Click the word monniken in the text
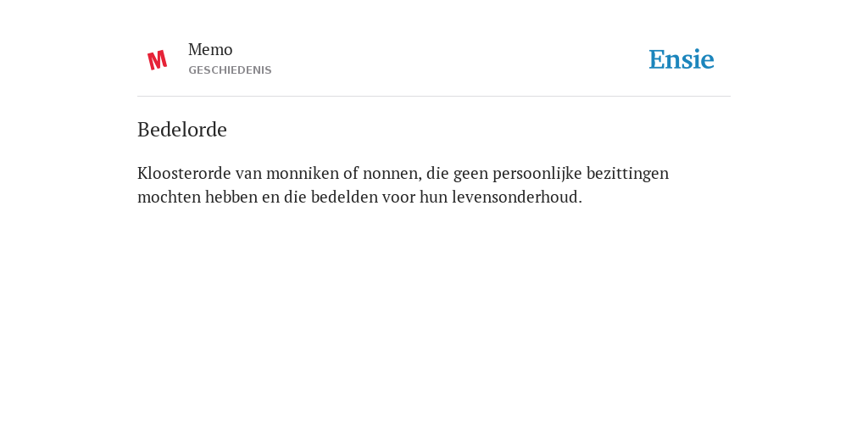Image resolution: width=868 pixels, height=434 pixels. click(303, 173)
